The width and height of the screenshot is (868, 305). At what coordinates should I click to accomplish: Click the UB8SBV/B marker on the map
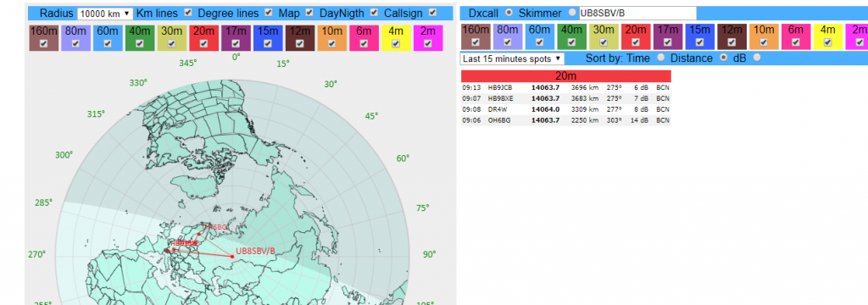point(232,257)
